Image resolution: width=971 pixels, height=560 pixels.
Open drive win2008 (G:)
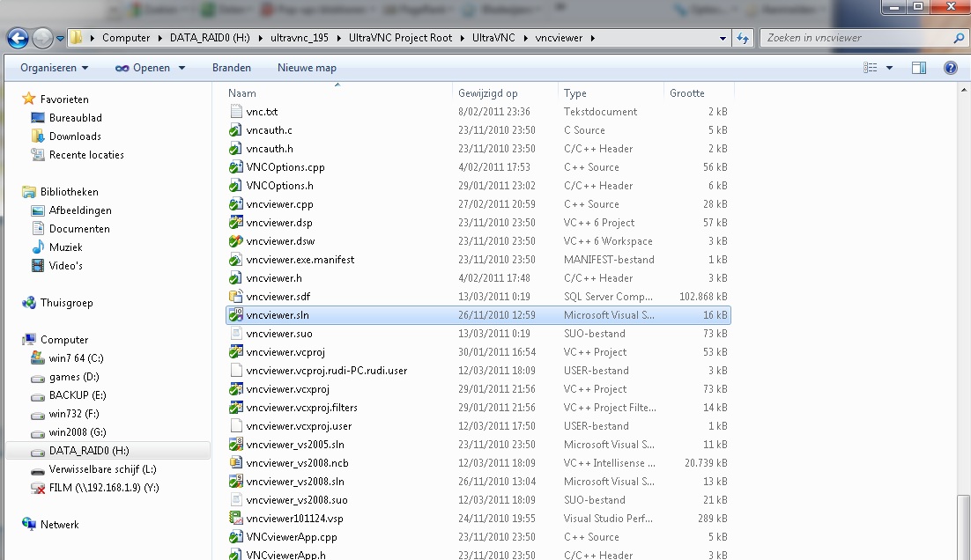tap(78, 432)
